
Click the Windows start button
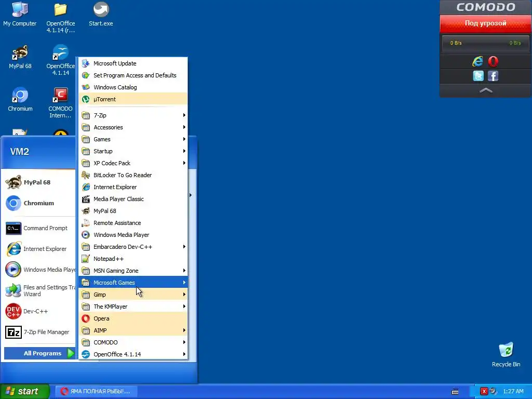point(25,391)
